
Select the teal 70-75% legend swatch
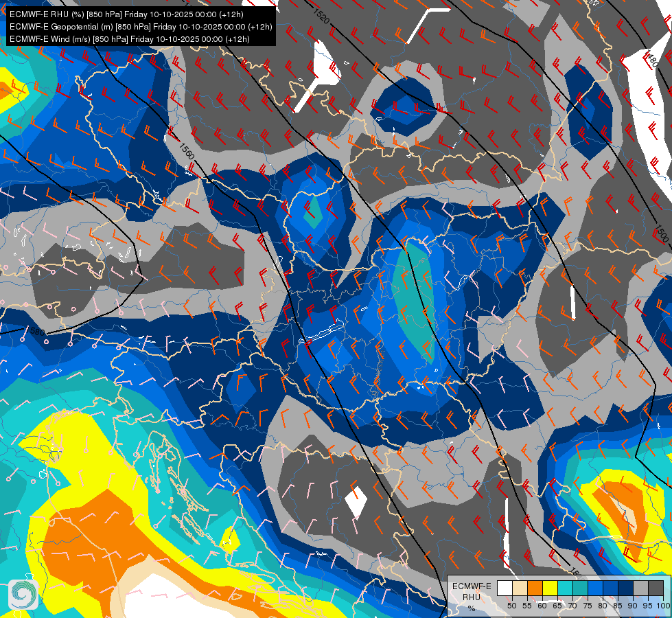(x=581, y=588)
